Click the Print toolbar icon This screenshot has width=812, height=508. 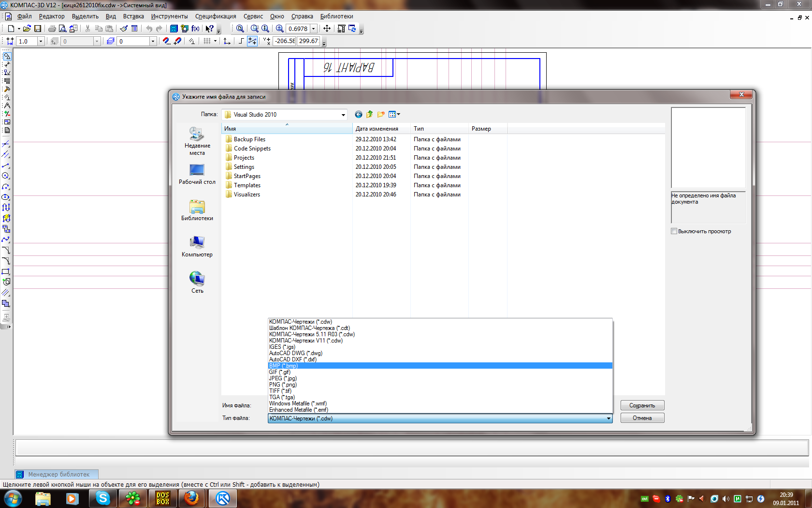(52, 29)
